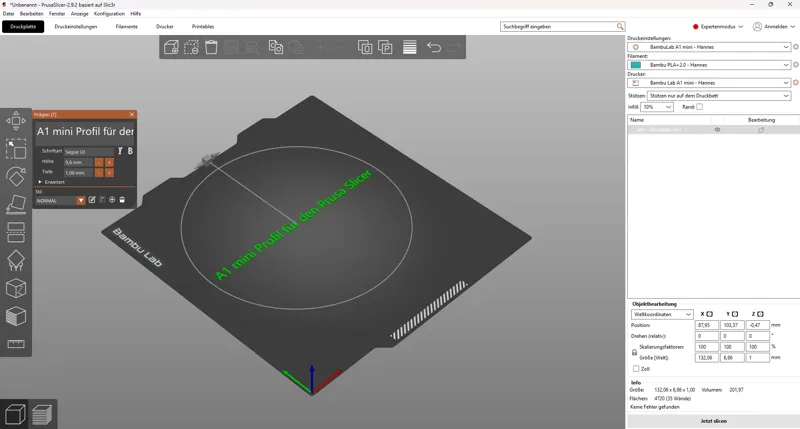Click the rename style pencil icon

pos(92,200)
